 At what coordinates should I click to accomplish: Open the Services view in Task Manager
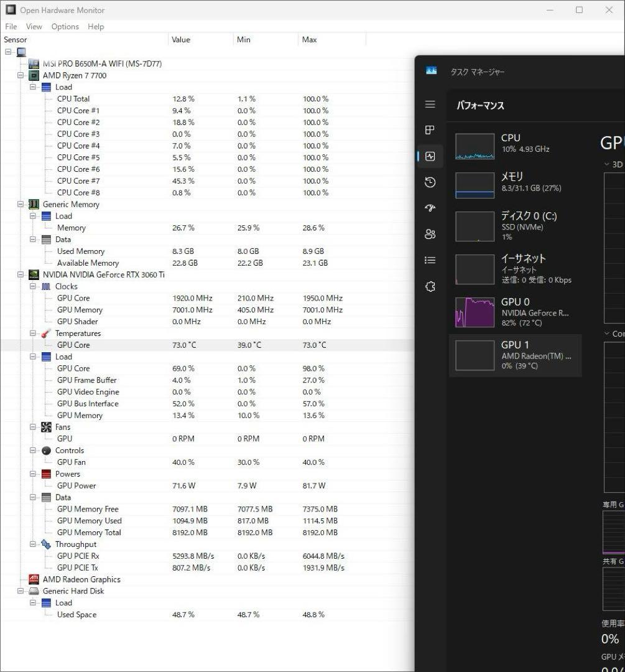(430, 286)
